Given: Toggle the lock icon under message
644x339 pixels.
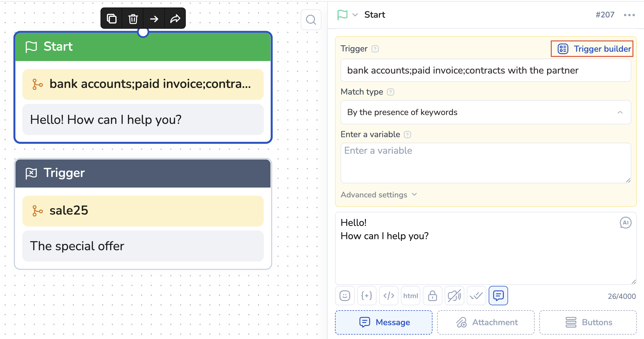Looking at the screenshot, I should (x=432, y=296).
